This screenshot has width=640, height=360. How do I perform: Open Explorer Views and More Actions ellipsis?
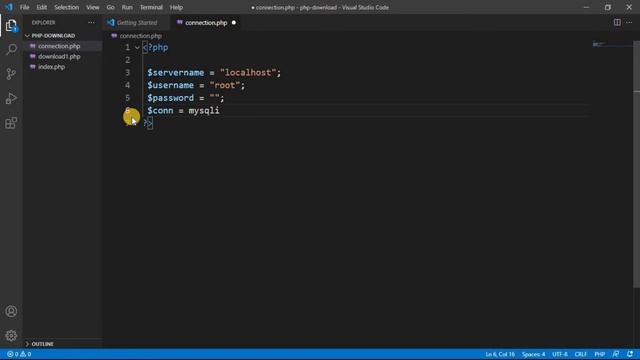pyautogui.click(x=91, y=22)
